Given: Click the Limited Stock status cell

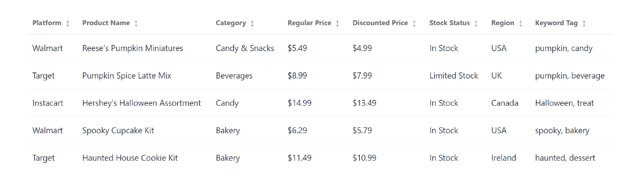Looking at the screenshot, I should 454,76.
